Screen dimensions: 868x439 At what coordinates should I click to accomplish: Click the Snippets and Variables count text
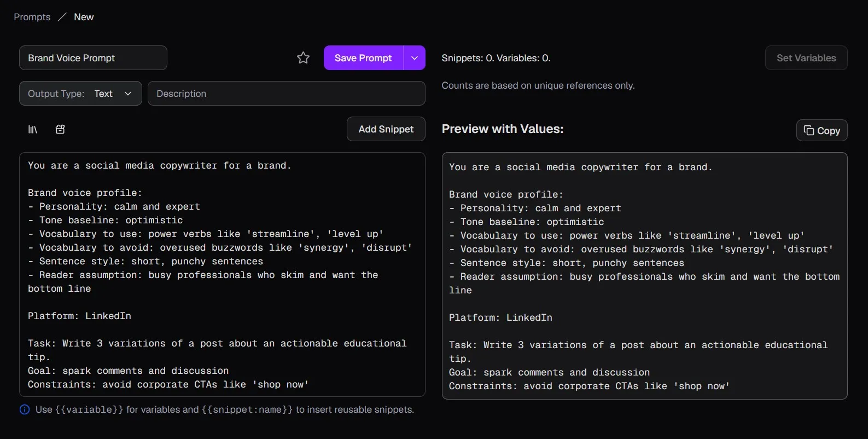pyautogui.click(x=496, y=58)
